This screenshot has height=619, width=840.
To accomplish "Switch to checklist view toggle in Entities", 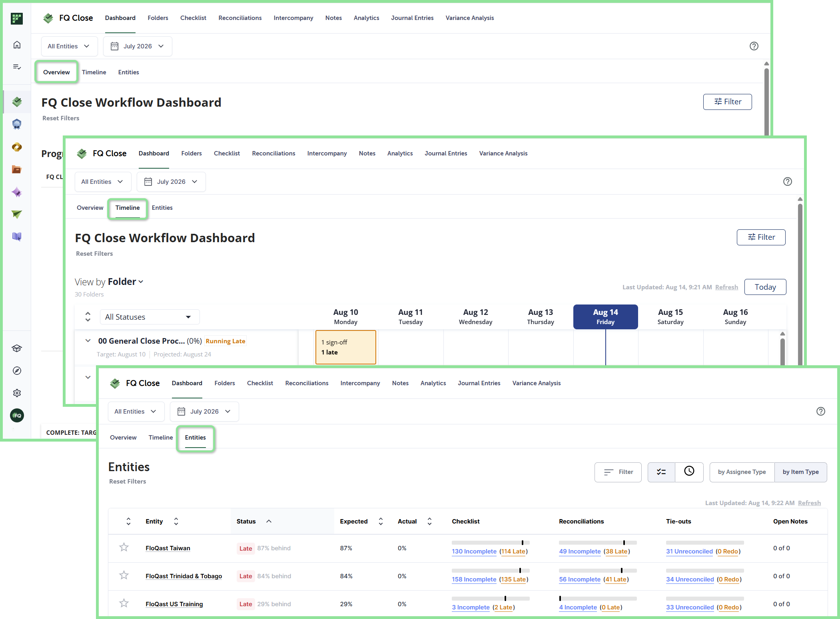I will (x=661, y=472).
